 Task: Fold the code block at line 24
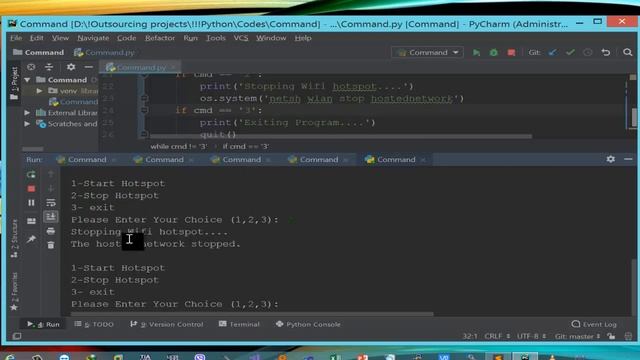(x=144, y=110)
